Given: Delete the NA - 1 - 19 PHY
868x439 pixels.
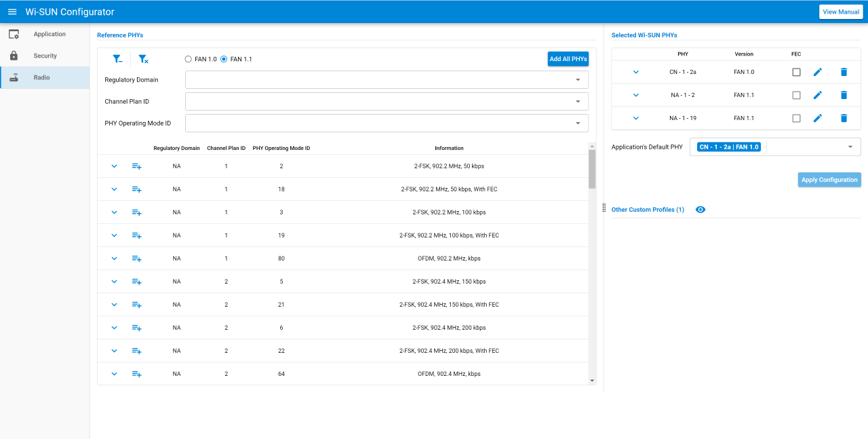Looking at the screenshot, I should tap(844, 118).
